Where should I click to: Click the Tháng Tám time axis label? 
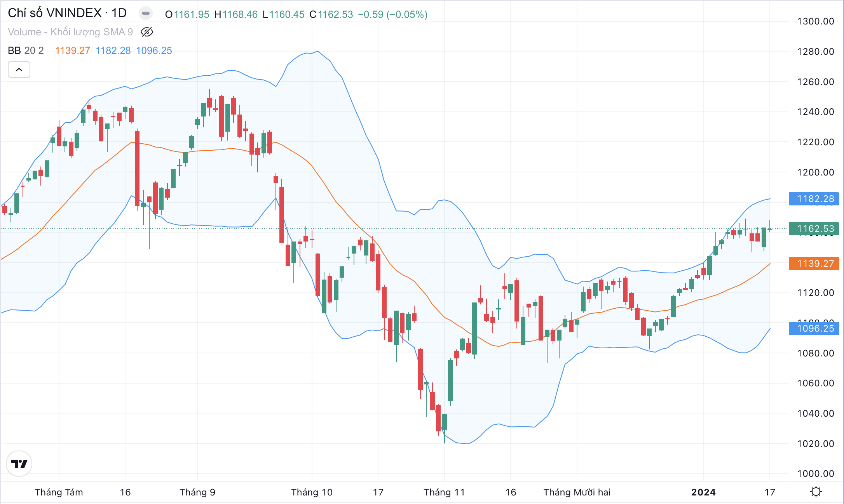tap(59, 492)
